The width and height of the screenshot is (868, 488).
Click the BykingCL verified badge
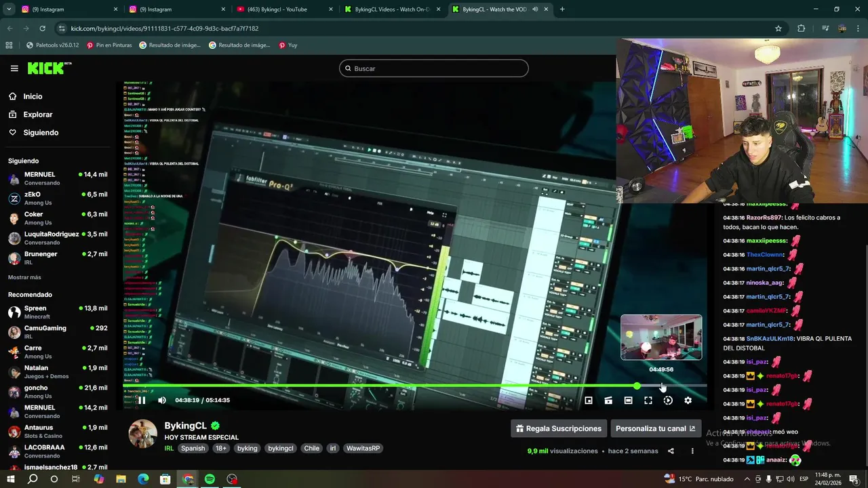(x=215, y=426)
